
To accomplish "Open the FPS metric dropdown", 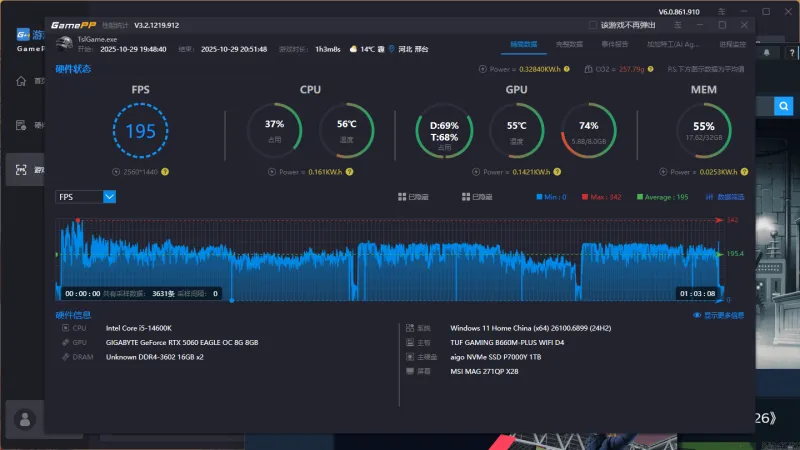I will [x=79, y=197].
